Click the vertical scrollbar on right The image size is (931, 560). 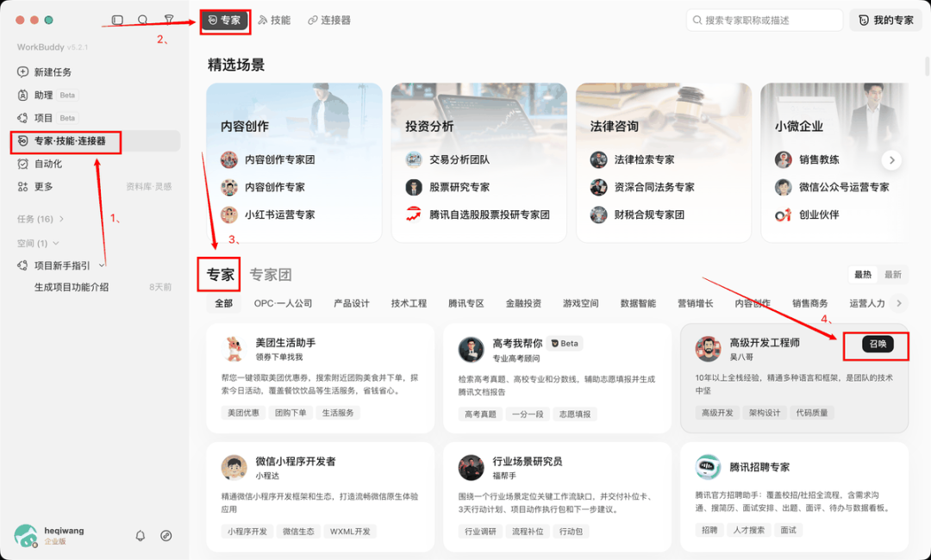point(928,66)
